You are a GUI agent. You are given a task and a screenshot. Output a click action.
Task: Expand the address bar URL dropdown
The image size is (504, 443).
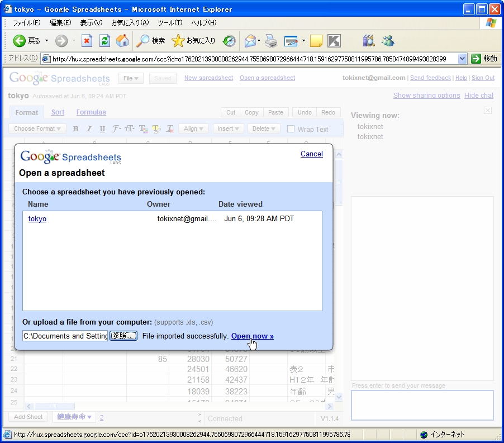coord(462,59)
